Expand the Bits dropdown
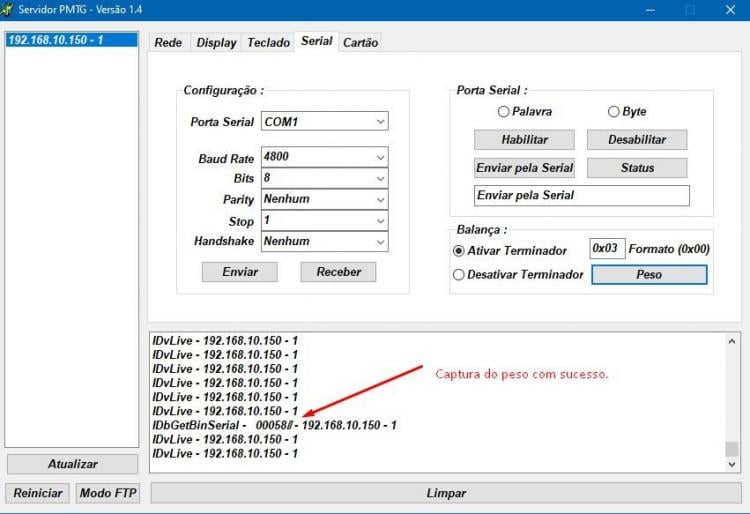Image resolution: width=750 pixels, height=514 pixels. [x=325, y=178]
